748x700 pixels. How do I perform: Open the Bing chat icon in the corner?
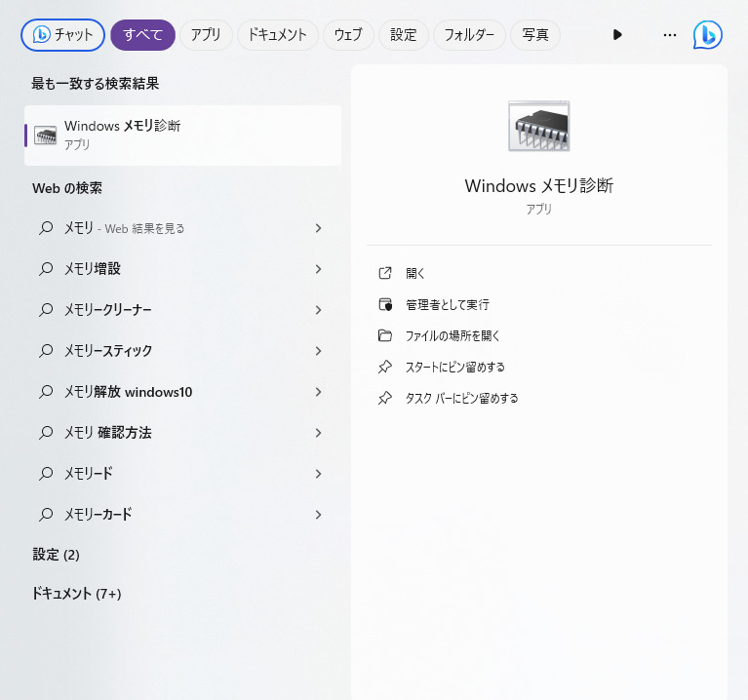point(707,35)
